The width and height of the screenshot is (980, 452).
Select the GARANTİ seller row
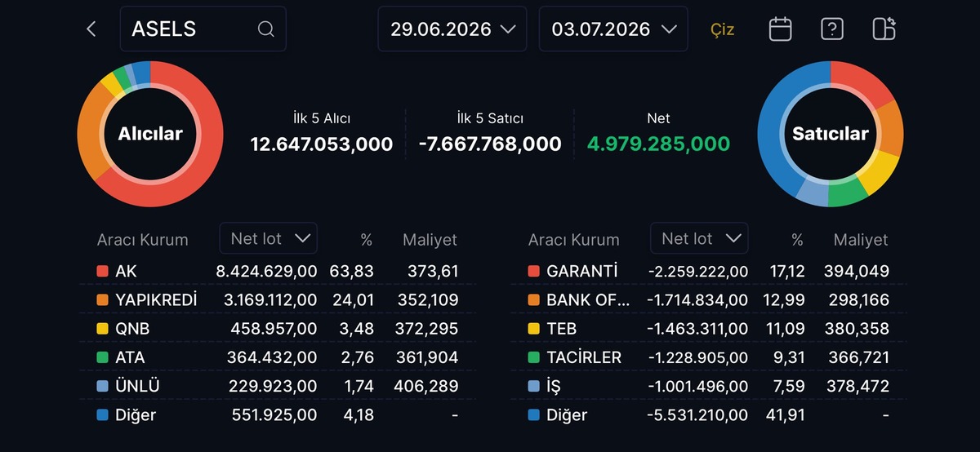[709, 271]
